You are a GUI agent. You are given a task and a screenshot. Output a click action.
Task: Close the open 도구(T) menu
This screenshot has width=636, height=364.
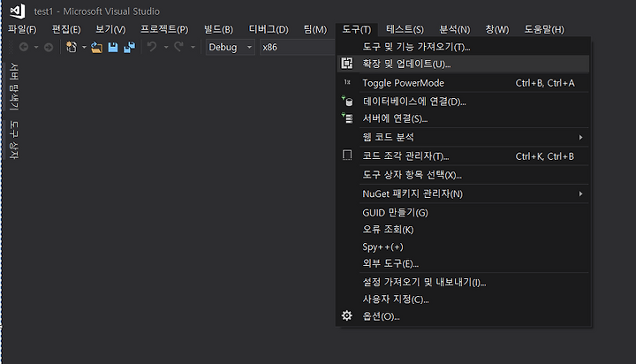click(356, 29)
